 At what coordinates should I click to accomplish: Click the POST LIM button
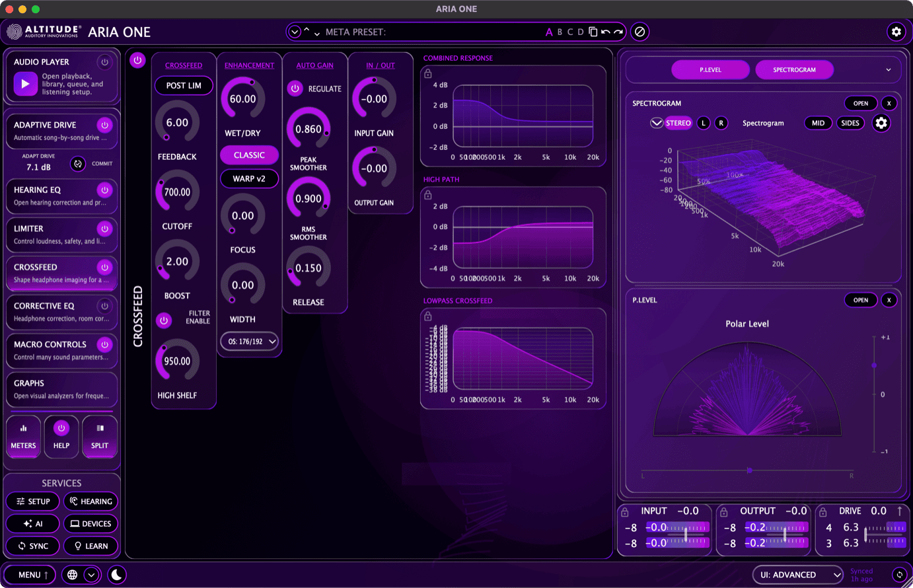[x=184, y=85]
